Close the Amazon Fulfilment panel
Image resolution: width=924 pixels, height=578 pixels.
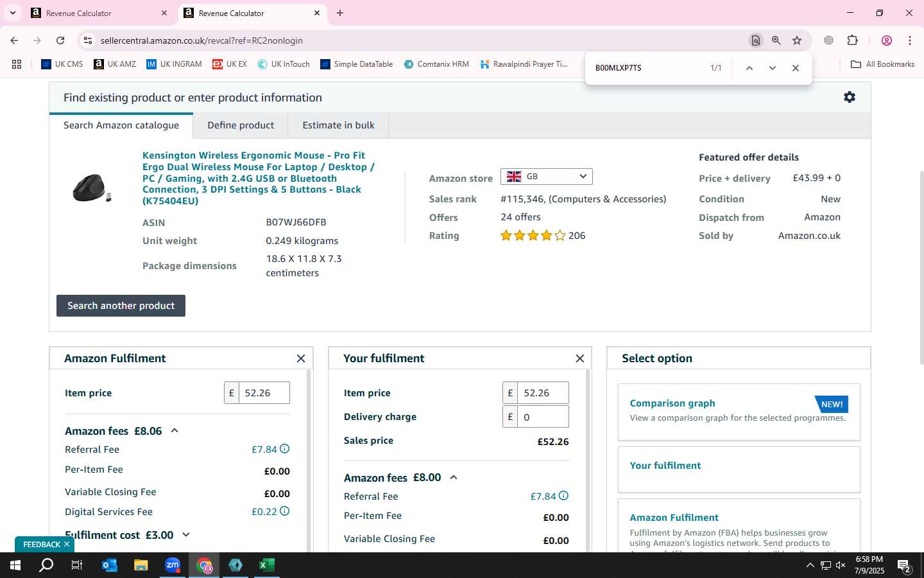(301, 358)
